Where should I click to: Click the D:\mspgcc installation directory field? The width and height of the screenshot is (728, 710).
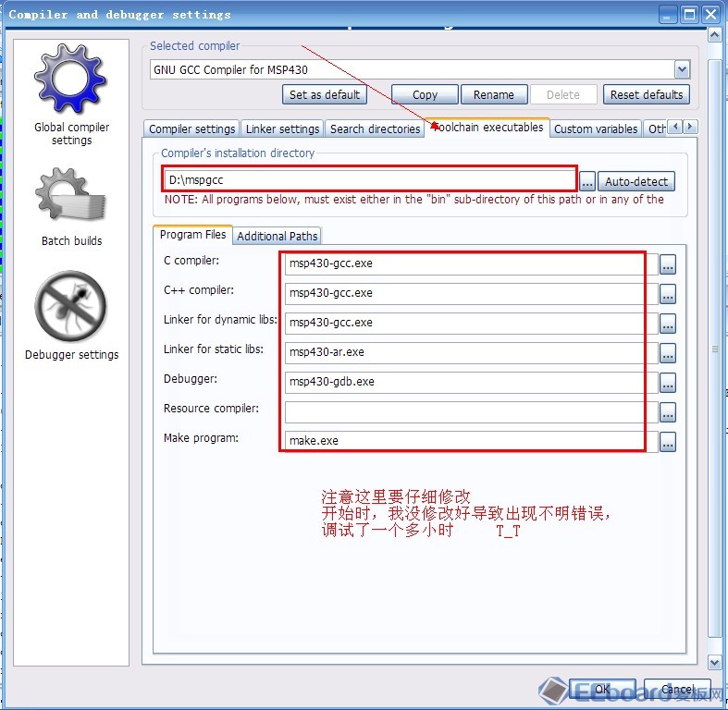click(x=370, y=179)
